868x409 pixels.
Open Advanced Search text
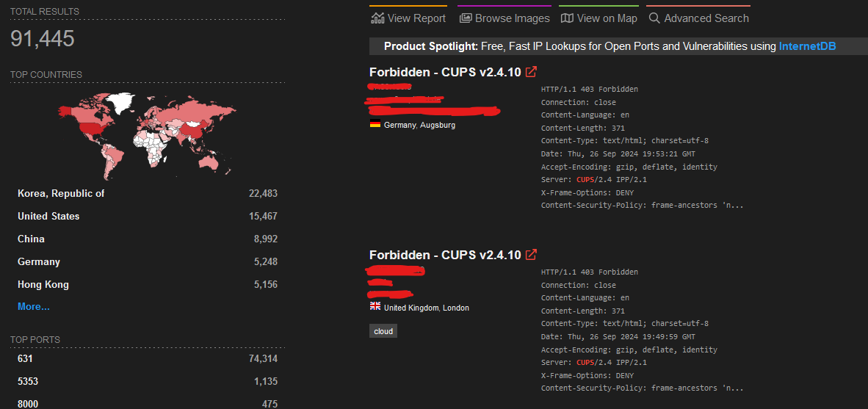[706, 18]
